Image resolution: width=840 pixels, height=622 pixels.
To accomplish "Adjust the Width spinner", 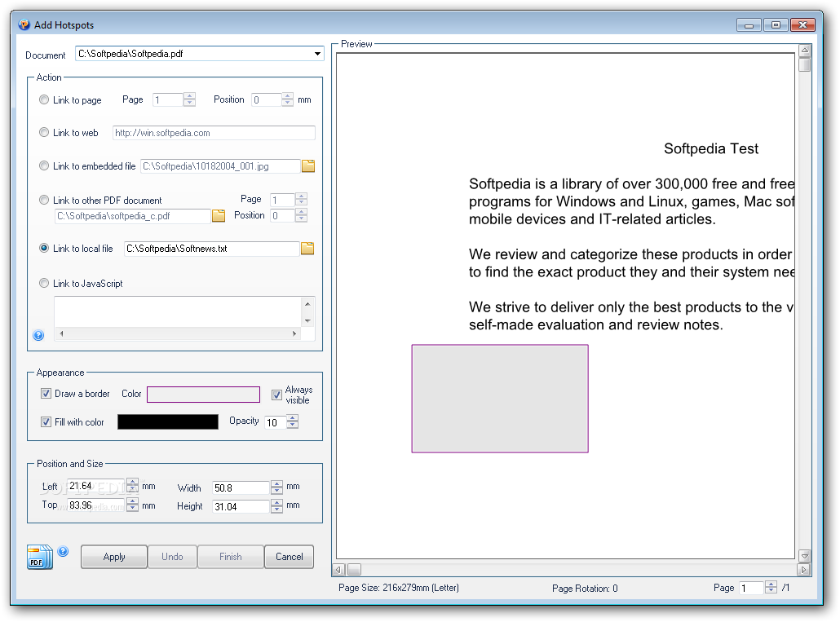I will coord(276,487).
